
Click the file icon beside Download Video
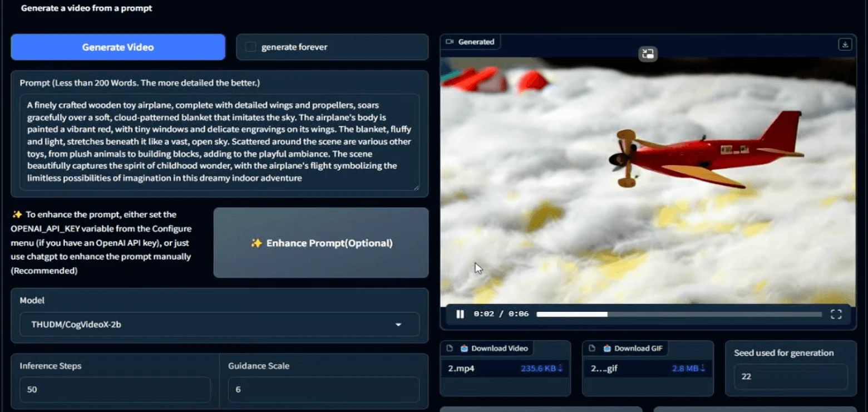pos(450,348)
